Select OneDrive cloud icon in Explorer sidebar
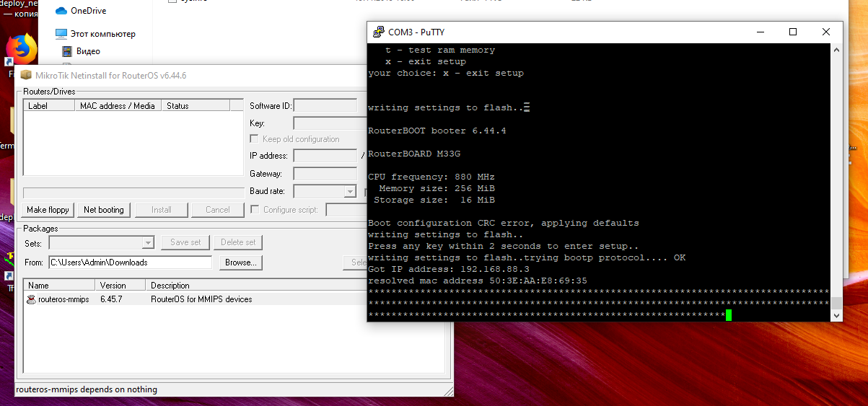 (61, 11)
